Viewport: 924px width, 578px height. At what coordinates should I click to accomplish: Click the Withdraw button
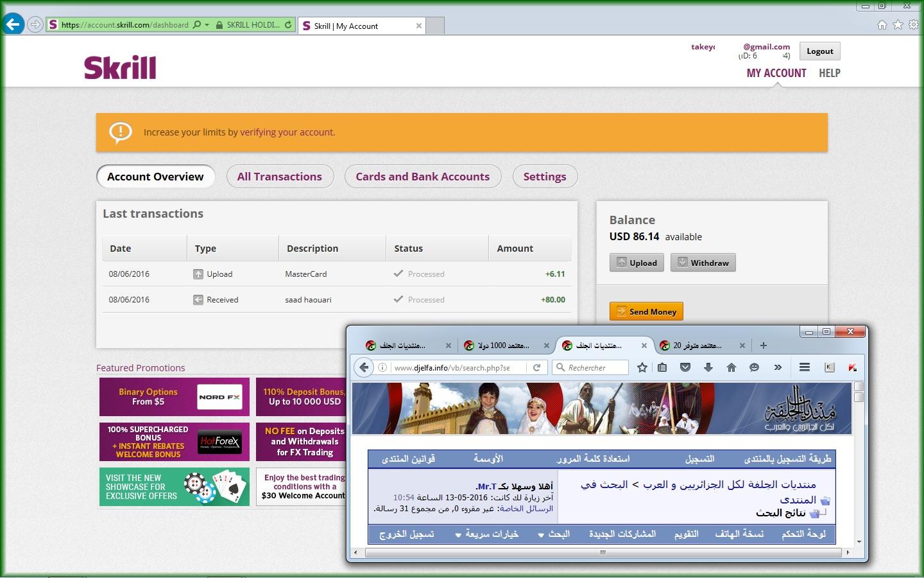click(703, 263)
